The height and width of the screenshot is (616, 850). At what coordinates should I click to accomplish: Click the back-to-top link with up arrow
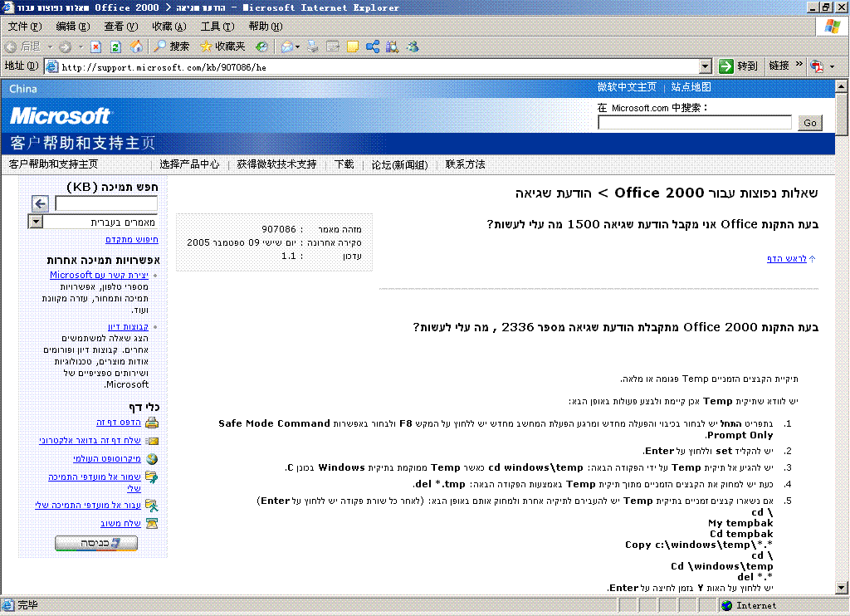click(791, 259)
